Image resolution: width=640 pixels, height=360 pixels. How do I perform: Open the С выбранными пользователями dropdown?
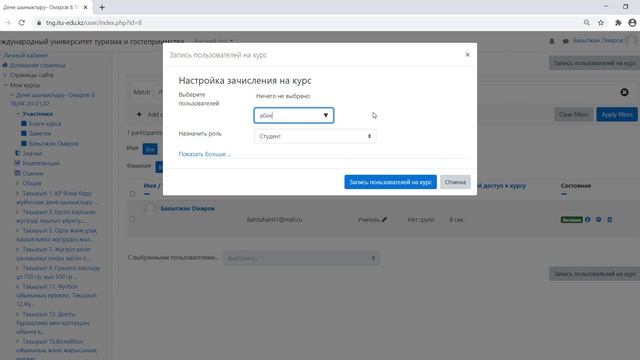click(x=301, y=258)
